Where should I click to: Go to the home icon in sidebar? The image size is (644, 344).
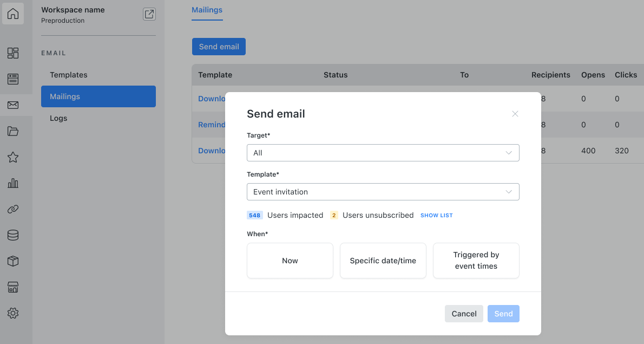point(13,14)
